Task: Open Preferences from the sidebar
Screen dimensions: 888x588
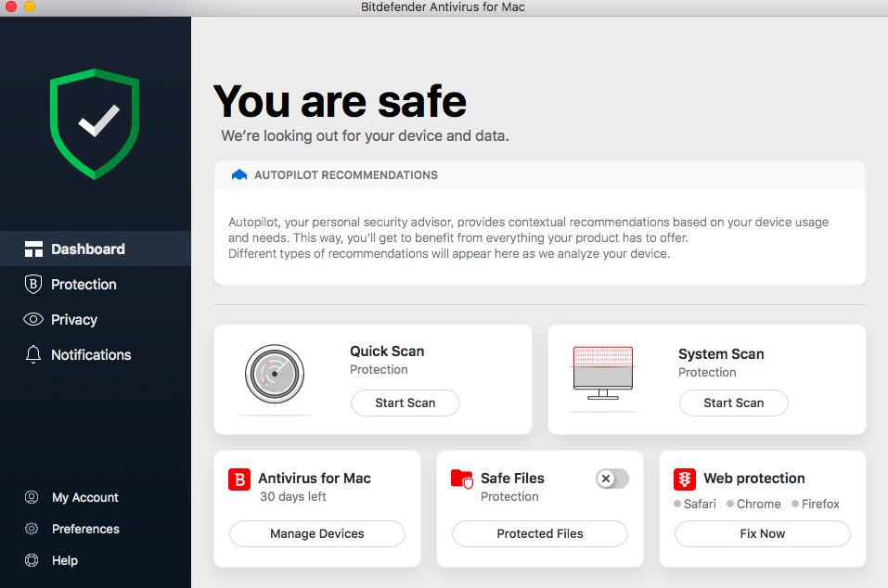Action: coord(85,530)
